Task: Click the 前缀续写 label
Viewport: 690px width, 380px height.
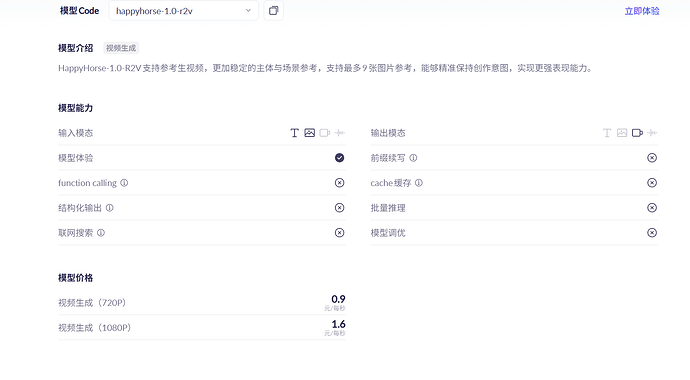Action: click(x=388, y=158)
